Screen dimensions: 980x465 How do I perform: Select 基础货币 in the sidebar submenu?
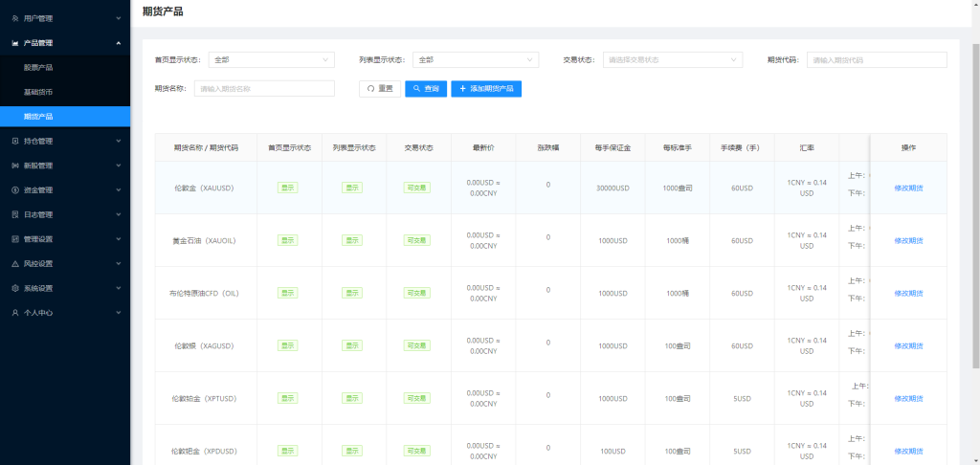click(x=38, y=92)
